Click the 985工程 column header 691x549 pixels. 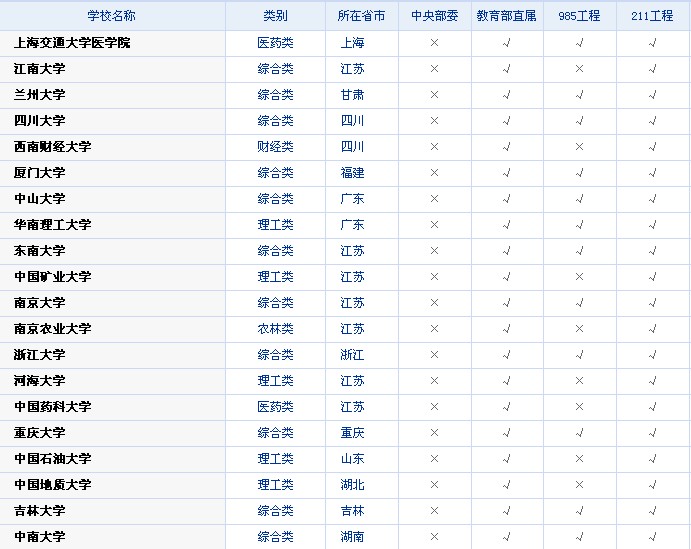click(579, 16)
